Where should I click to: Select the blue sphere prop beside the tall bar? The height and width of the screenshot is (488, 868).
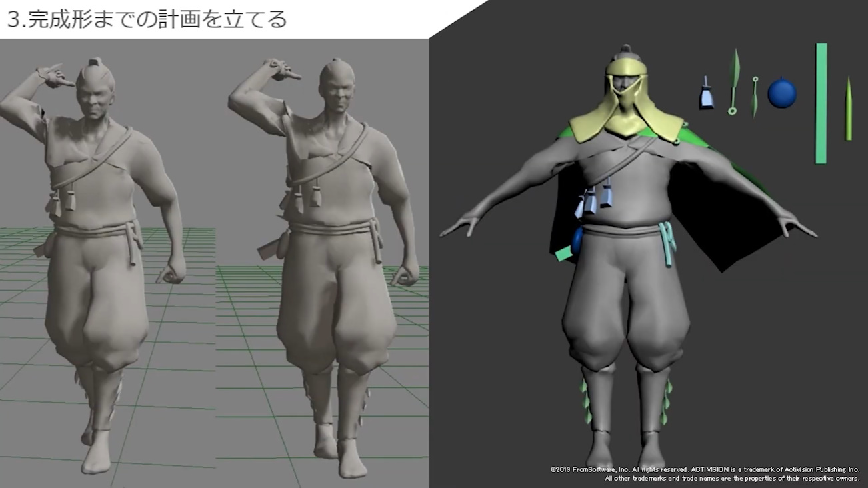(x=782, y=93)
